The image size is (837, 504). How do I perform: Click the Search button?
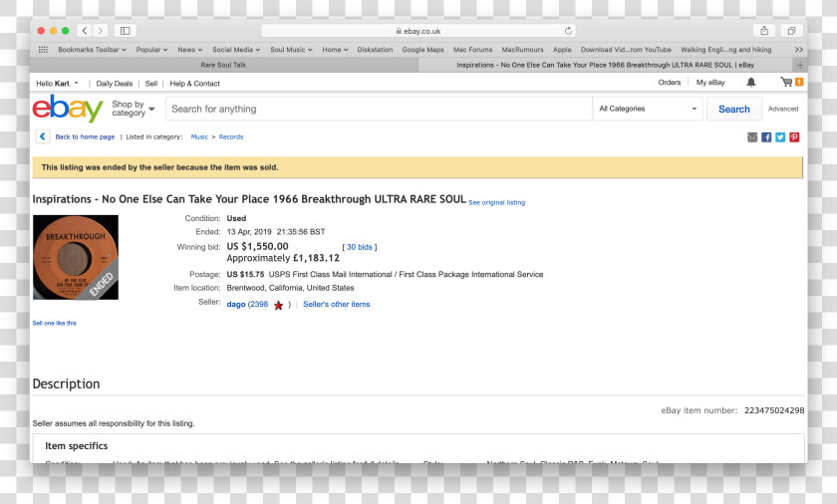click(734, 109)
